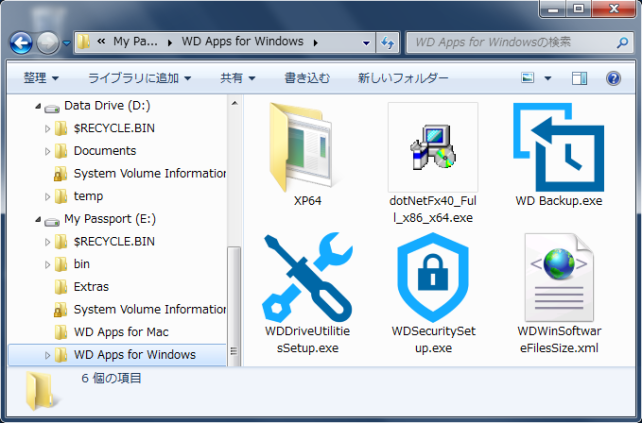This screenshot has height=423, width=642.
Task: Click the Extras folder icon
Action: click(61, 287)
